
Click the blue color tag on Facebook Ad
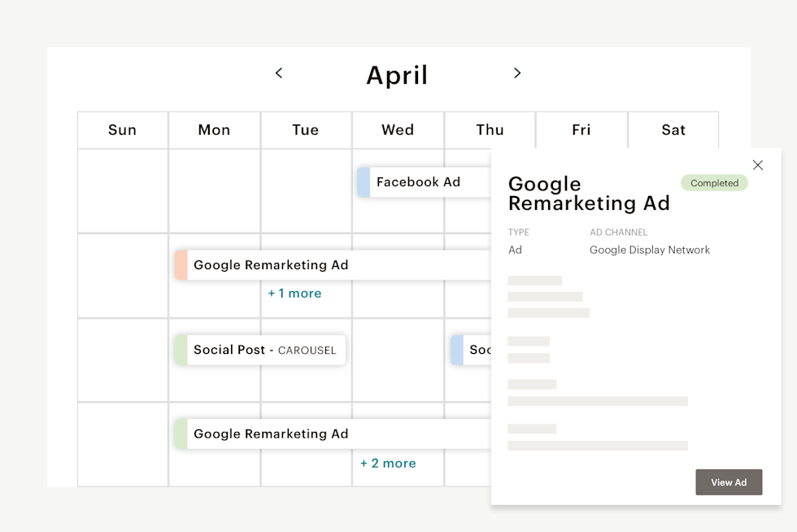pos(364,182)
